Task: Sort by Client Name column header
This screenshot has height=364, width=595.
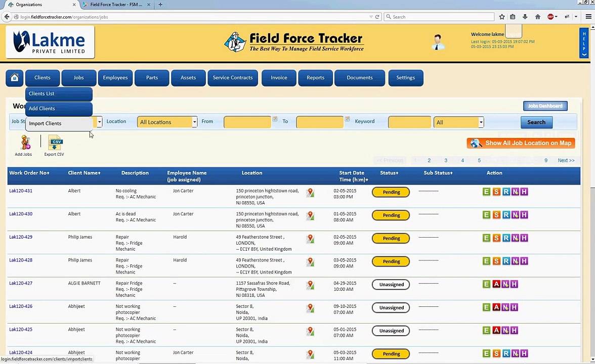Action: (84, 173)
